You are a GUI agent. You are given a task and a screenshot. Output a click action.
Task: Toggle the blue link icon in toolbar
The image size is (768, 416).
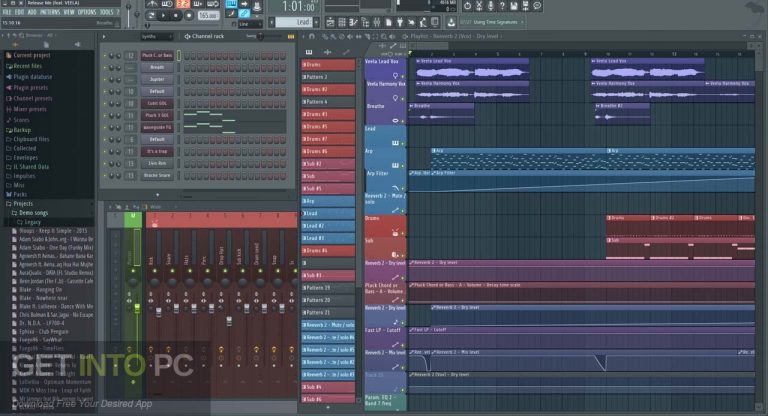[x=244, y=14]
